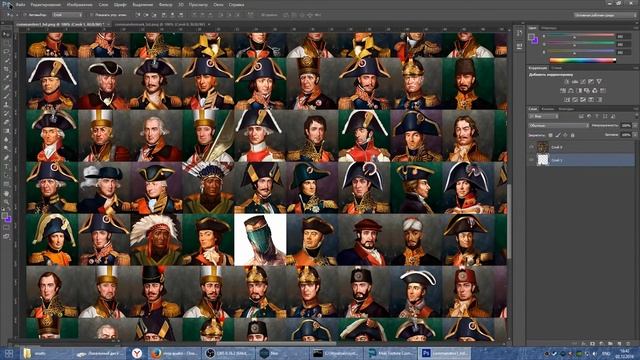Select the Gradient tool

pos(6,131)
